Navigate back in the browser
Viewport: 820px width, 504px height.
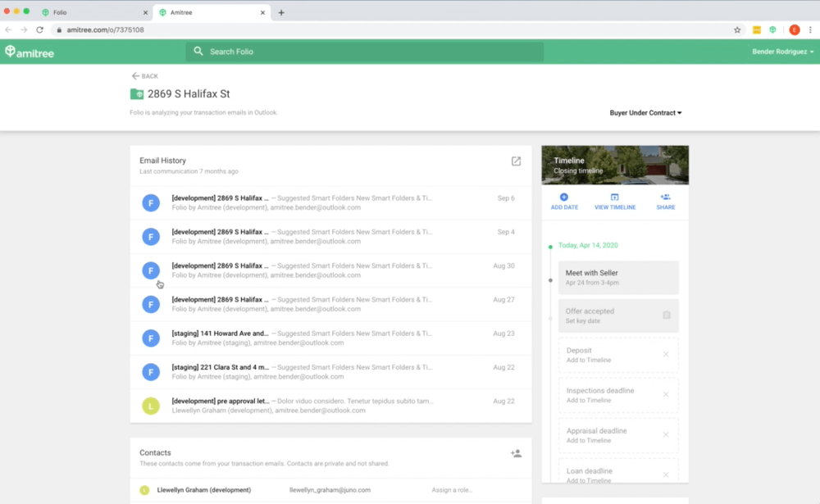pos(8,30)
